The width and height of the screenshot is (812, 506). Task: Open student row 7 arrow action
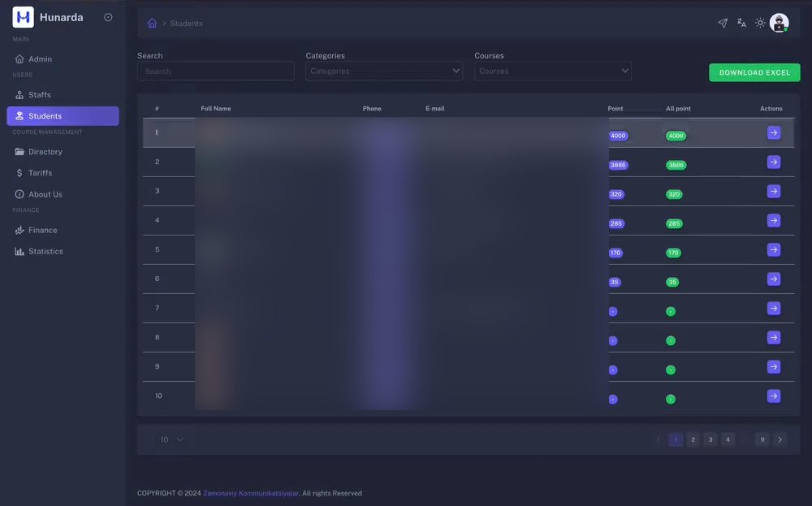(x=774, y=308)
